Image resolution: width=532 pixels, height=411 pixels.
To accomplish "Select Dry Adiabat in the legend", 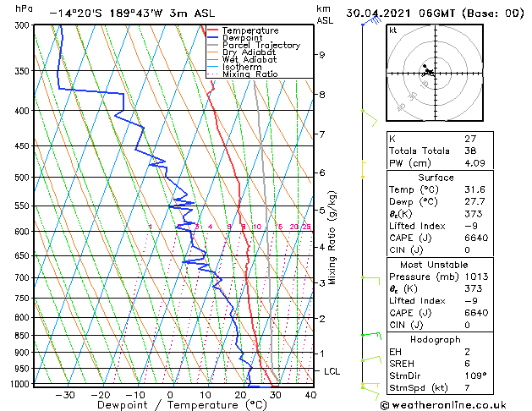I will (248, 52).
